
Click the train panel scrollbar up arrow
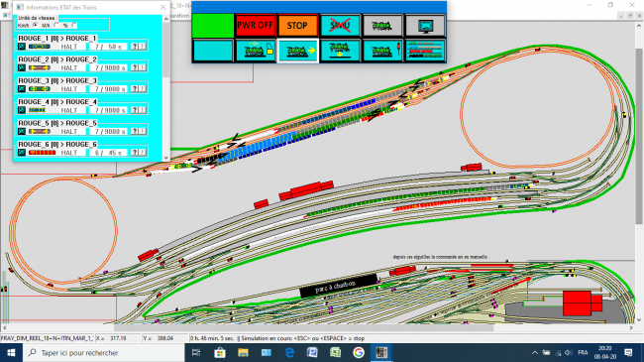166,19
